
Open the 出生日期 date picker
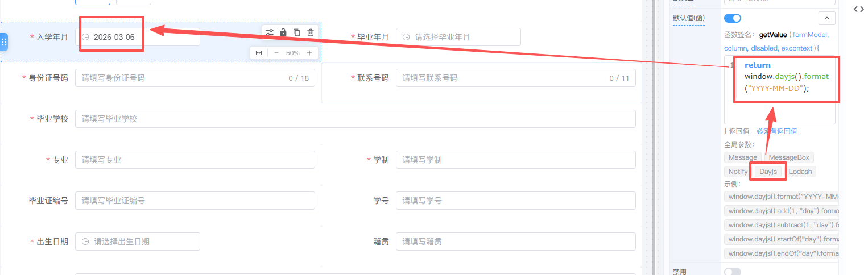[138, 241]
